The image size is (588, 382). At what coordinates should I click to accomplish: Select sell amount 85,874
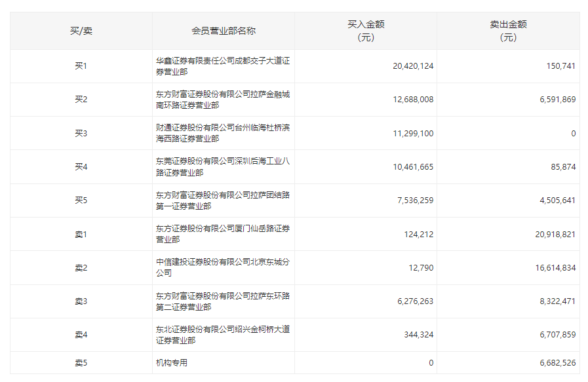tap(563, 166)
